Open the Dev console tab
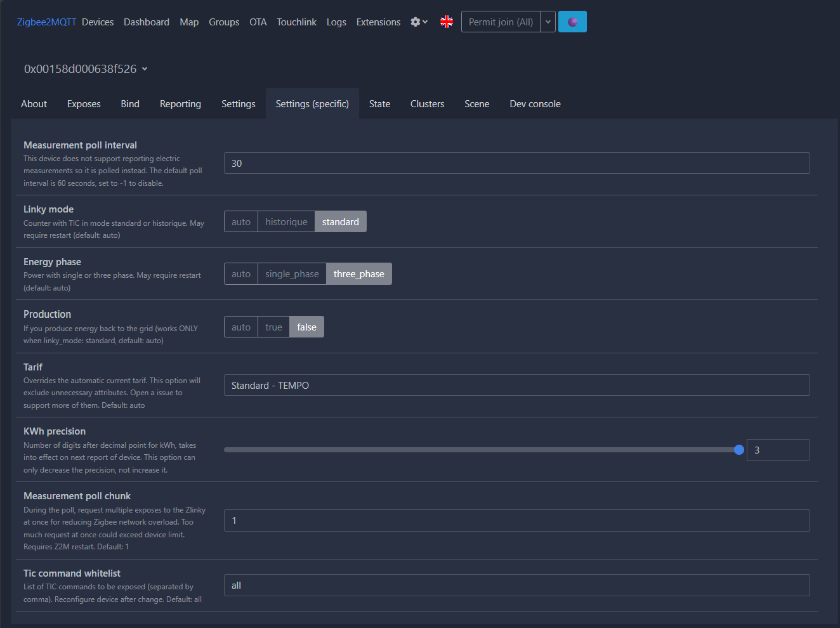This screenshot has width=840, height=628. click(x=535, y=104)
